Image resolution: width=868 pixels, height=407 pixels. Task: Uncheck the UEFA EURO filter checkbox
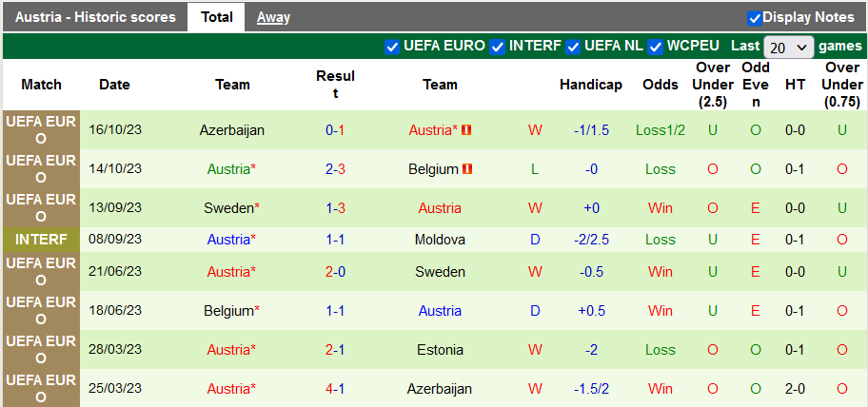pyautogui.click(x=392, y=47)
